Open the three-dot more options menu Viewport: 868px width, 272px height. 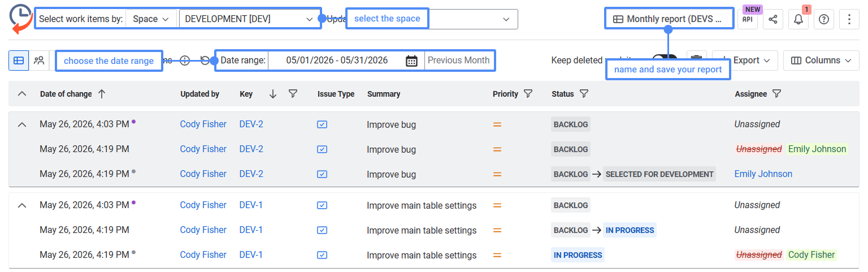click(x=849, y=19)
